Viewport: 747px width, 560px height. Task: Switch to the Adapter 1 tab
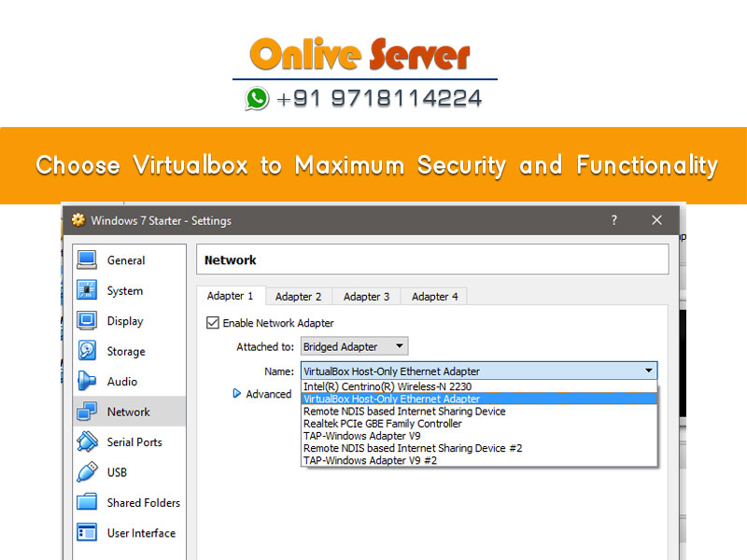tap(230, 296)
